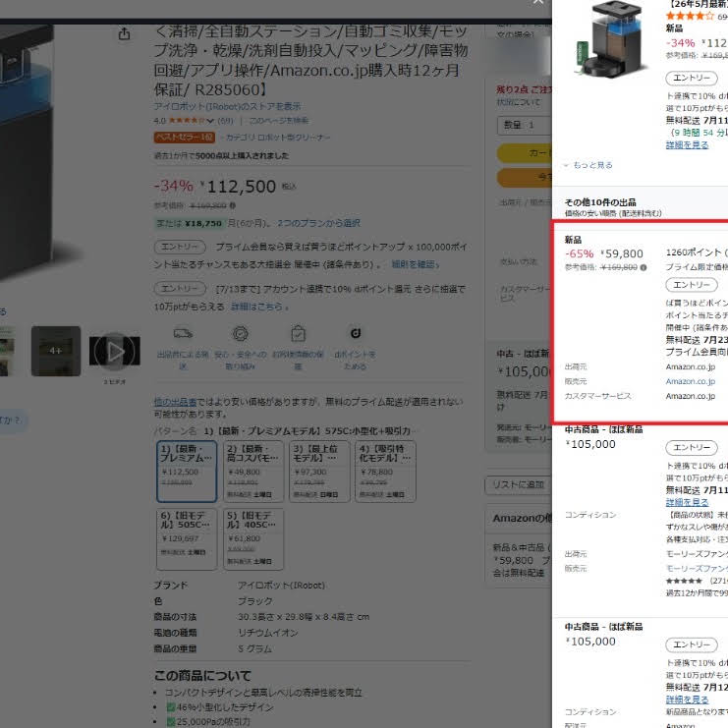728x728 pixels.
Task: Click the share icon above product image
Action: (x=124, y=33)
